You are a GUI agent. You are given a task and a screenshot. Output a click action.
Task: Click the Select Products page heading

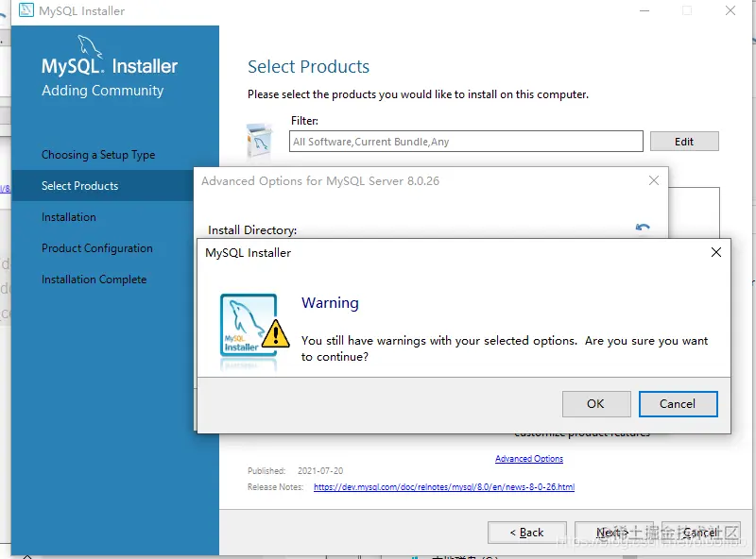pos(309,66)
